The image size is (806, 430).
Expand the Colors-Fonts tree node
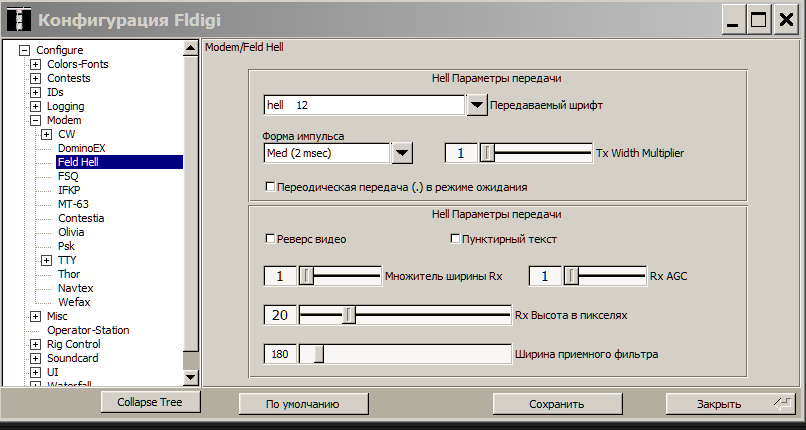click(x=35, y=64)
